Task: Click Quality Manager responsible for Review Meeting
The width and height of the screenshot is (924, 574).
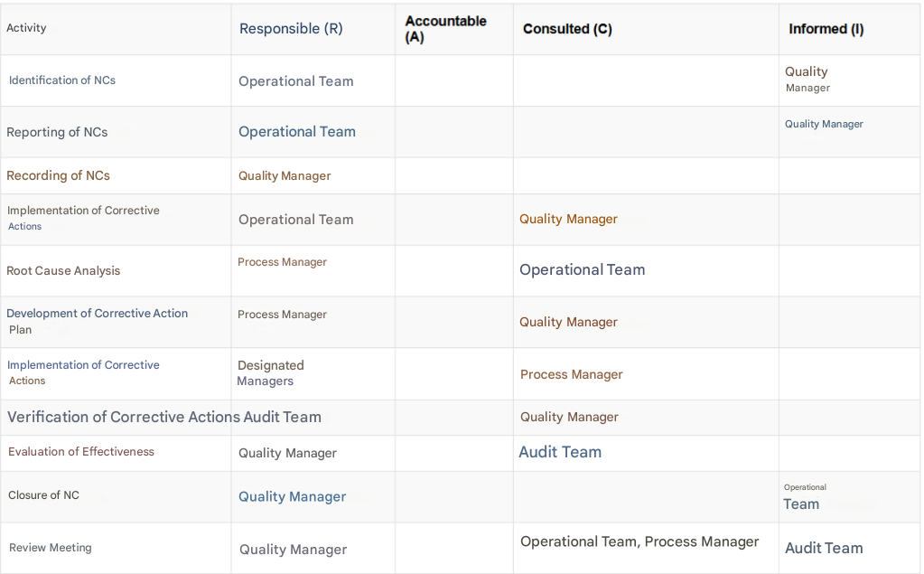Action: [x=293, y=550]
